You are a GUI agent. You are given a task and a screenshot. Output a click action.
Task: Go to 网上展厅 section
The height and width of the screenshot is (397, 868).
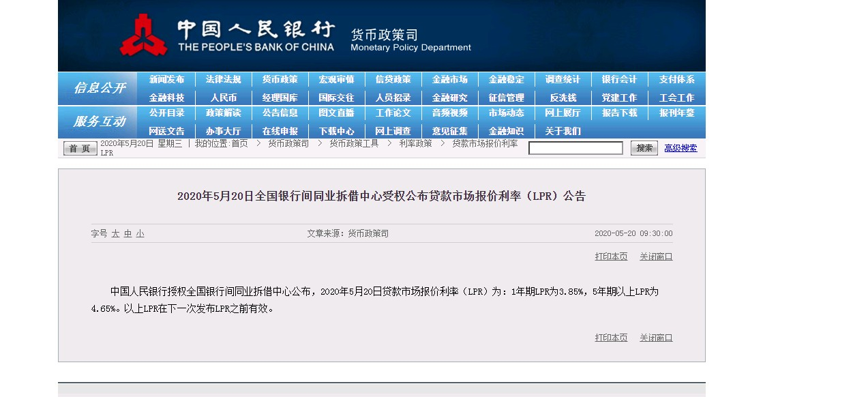[563, 113]
